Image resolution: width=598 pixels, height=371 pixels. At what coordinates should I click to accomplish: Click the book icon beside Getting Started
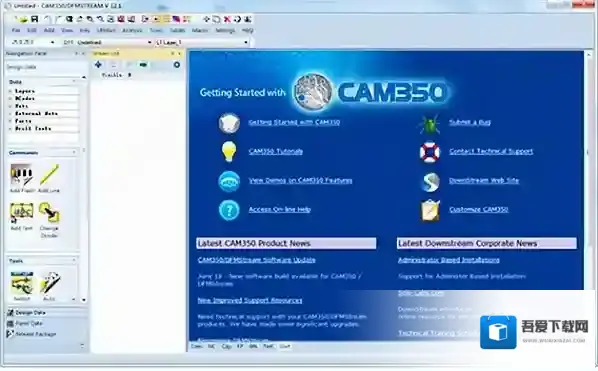(x=229, y=123)
